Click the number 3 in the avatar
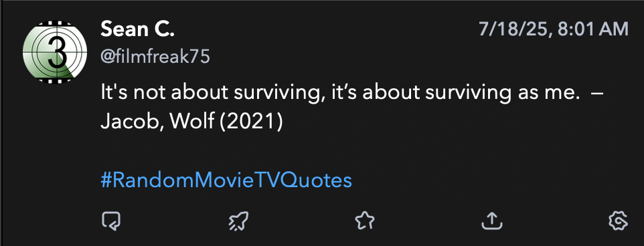 click(x=55, y=53)
